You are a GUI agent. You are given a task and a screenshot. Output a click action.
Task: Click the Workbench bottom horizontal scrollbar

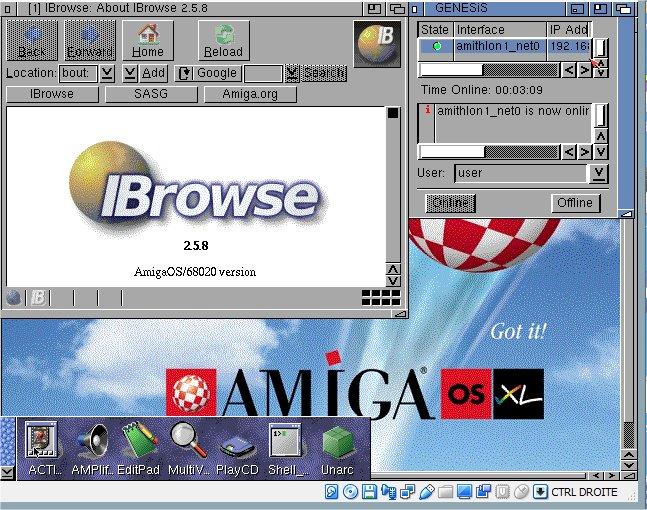pyautogui.click(x=479, y=476)
